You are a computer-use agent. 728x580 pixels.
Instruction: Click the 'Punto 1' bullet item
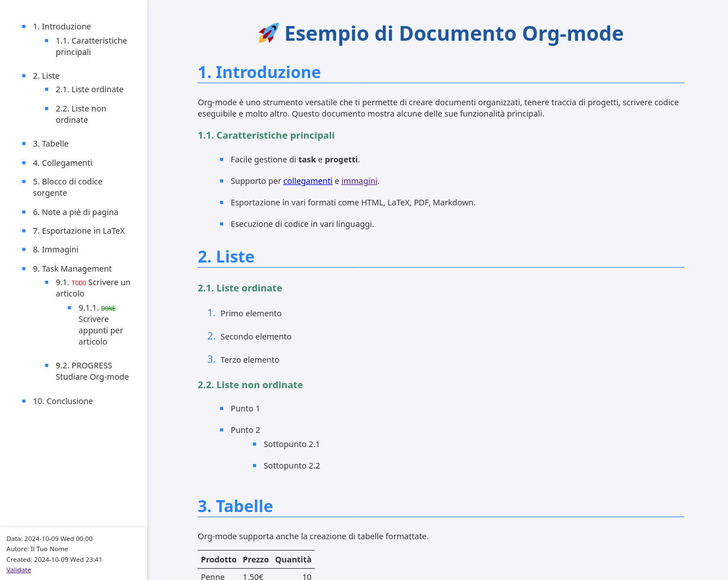(245, 409)
